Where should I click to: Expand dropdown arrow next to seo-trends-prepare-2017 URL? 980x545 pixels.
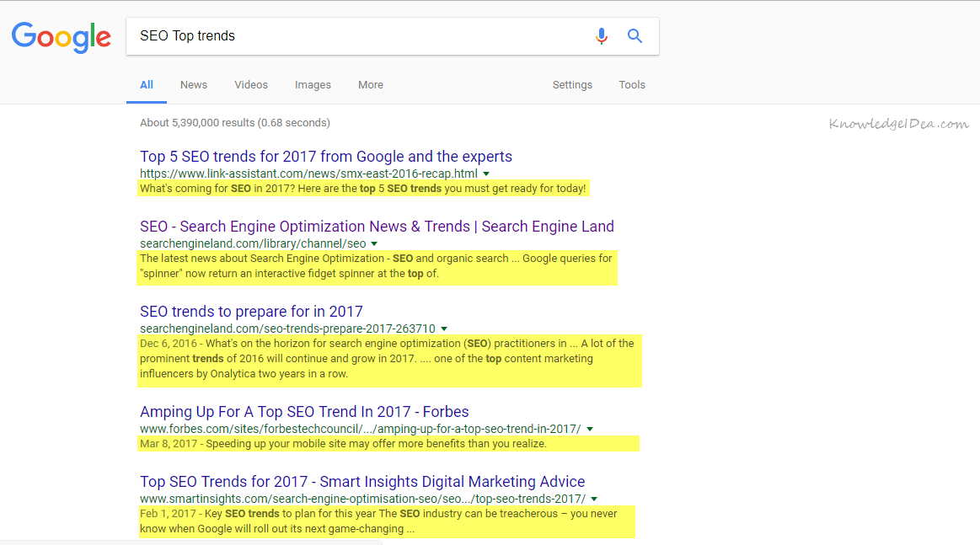444,329
